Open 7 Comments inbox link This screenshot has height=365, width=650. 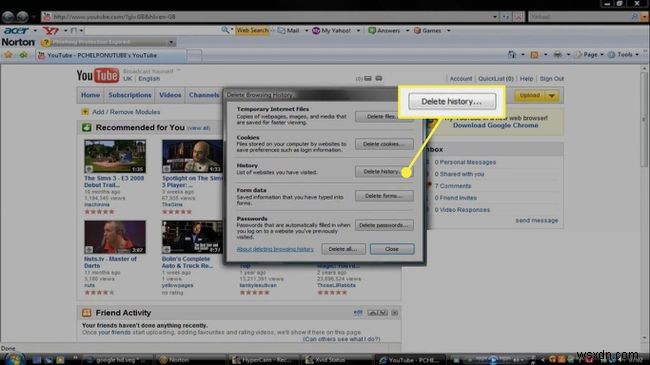pos(453,186)
